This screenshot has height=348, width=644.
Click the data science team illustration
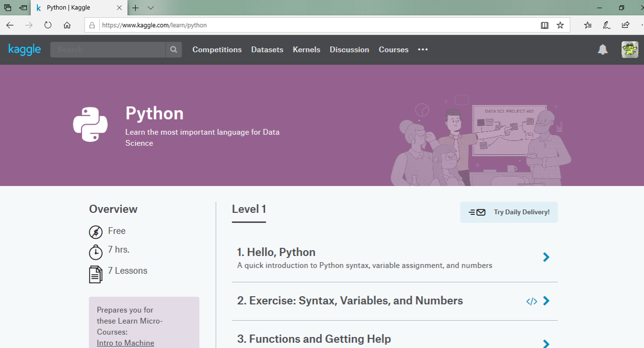pyautogui.click(x=481, y=140)
